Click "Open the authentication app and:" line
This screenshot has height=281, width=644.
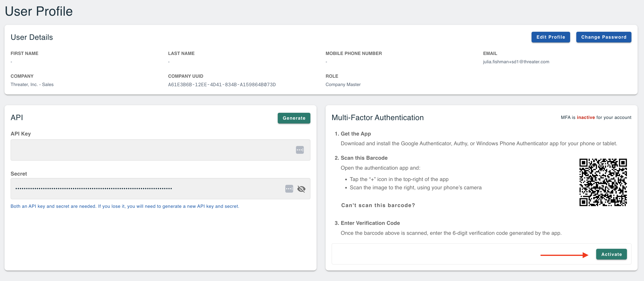click(x=380, y=168)
